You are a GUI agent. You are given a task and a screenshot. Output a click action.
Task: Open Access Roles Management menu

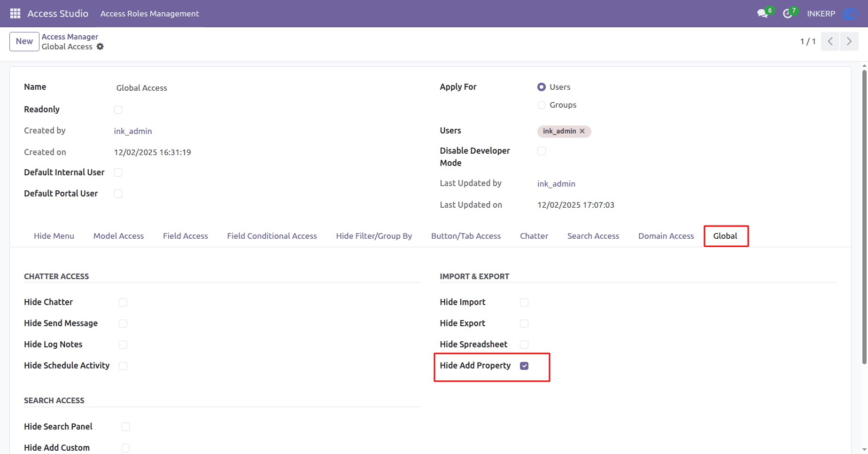[x=150, y=14]
